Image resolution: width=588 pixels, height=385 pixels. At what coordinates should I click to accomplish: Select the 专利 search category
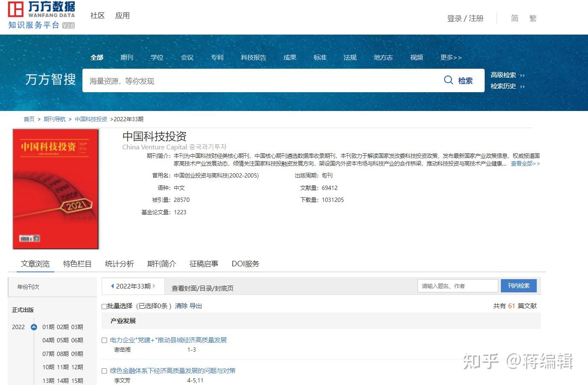[217, 57]
